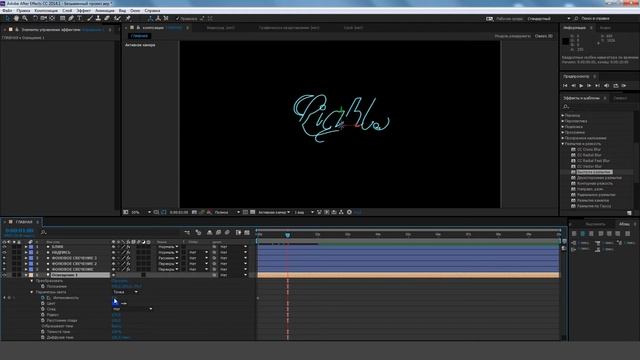Open the viewer magnification dropdown 50%
This screenshot has height=360, width=640.
point(141,212)
